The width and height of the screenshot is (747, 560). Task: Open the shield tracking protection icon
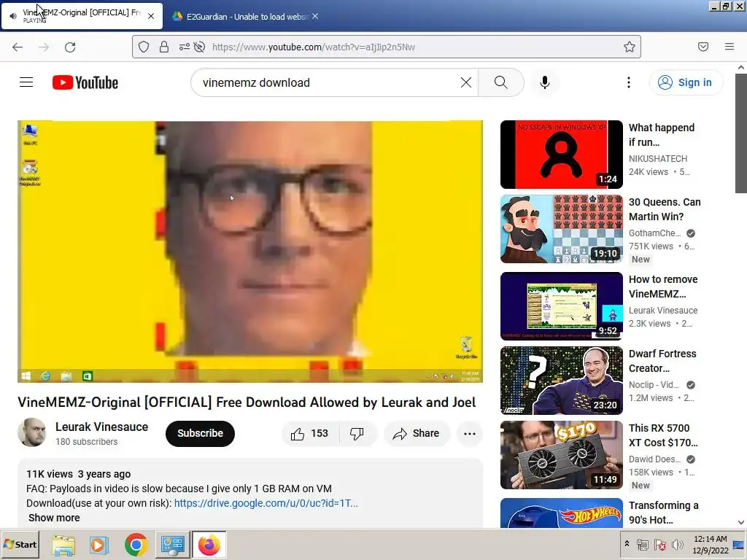(144, 47)
